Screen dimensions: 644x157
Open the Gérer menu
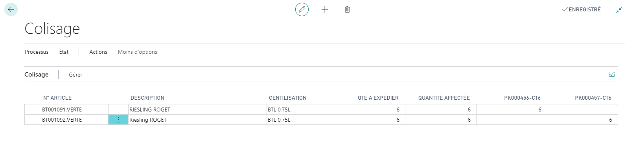(x=75, y=75)
